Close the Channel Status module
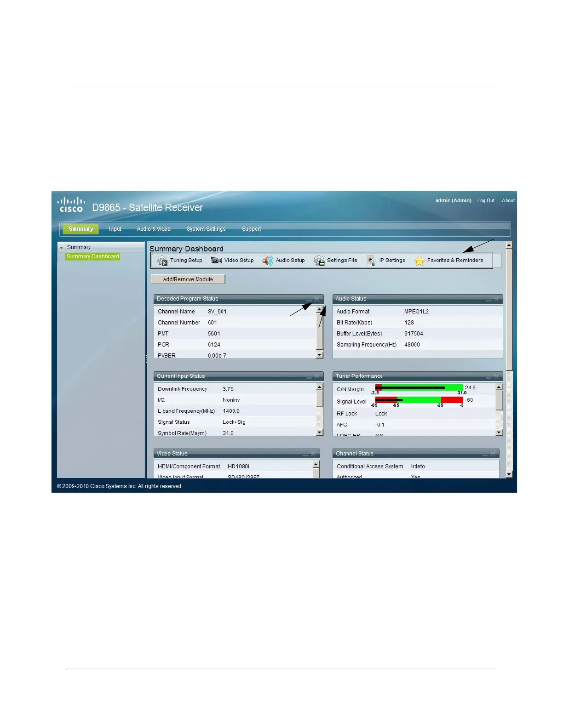563x728 pixels. (493, 454)
